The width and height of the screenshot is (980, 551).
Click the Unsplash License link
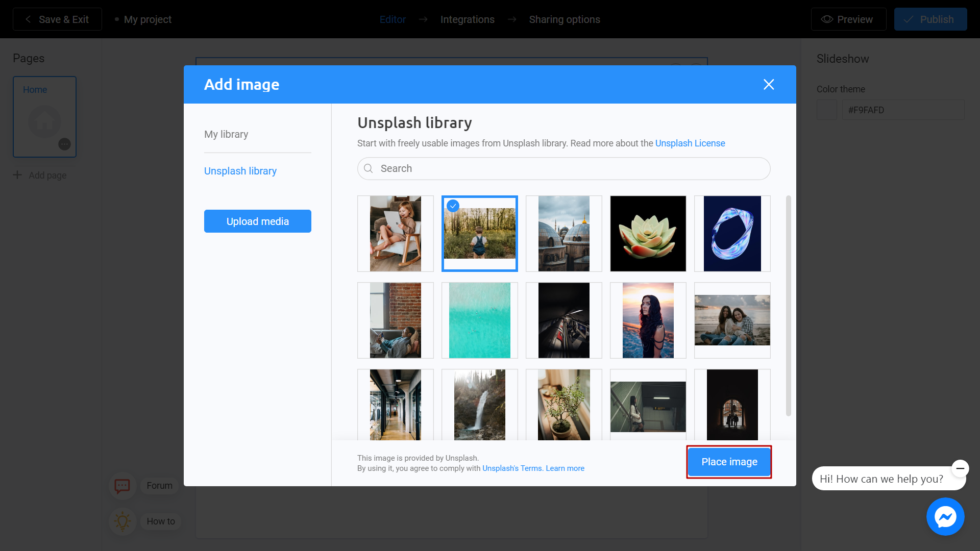click(x=690, y=143)
